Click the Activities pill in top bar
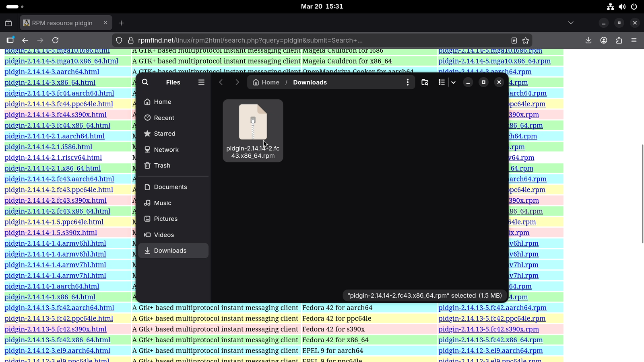Screen dimensions: 644x362 coord(15,6)
